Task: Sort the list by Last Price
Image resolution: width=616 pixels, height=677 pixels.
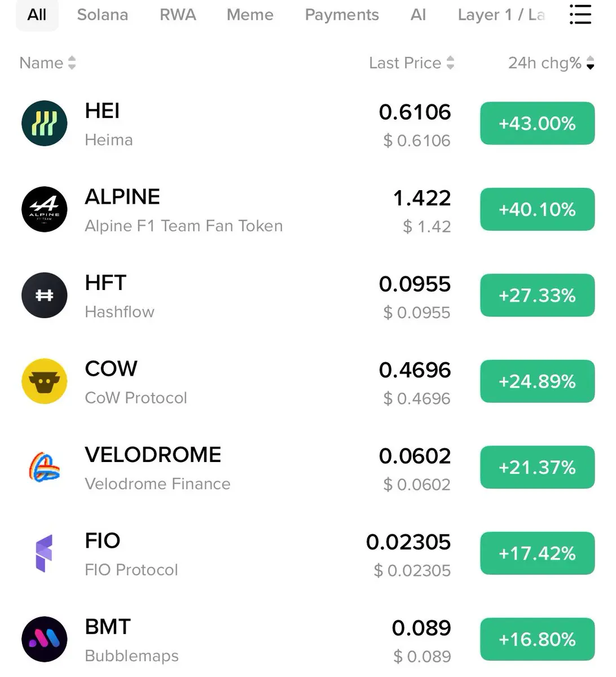Action: click(411, 63)
